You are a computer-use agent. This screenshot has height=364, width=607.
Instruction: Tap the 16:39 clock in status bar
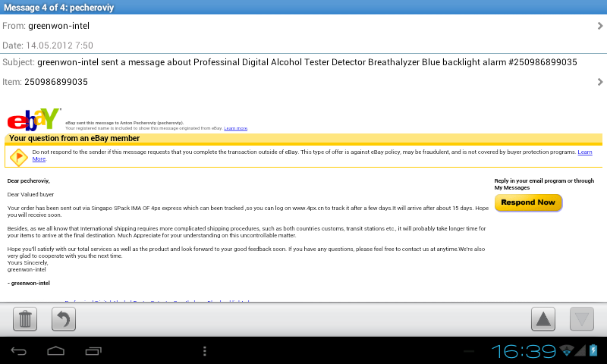pos(524,351)
